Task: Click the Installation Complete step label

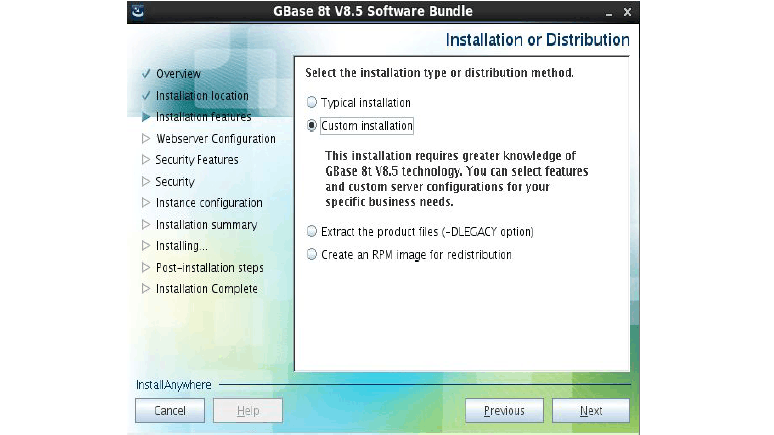Action: 207,289
